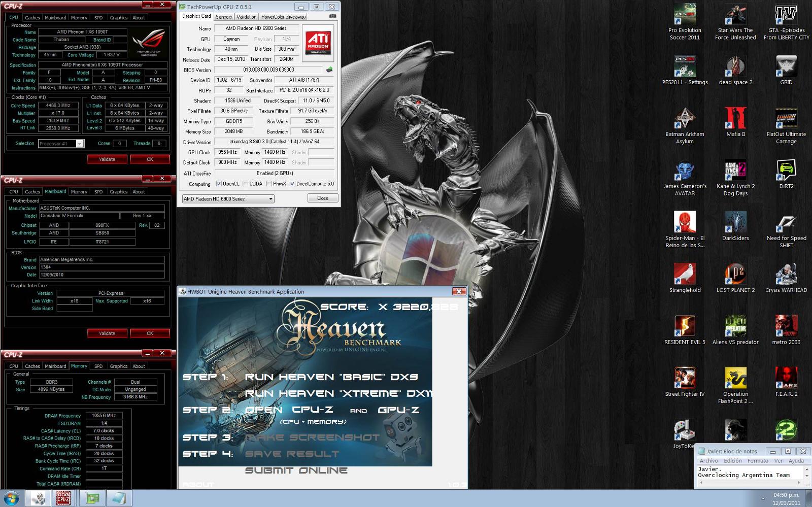Image resolution: width=812 pixels, height=507 pixels.
Task: Open RESIDENT EVIL 5 desktop icon
Action: pos(685,330)
